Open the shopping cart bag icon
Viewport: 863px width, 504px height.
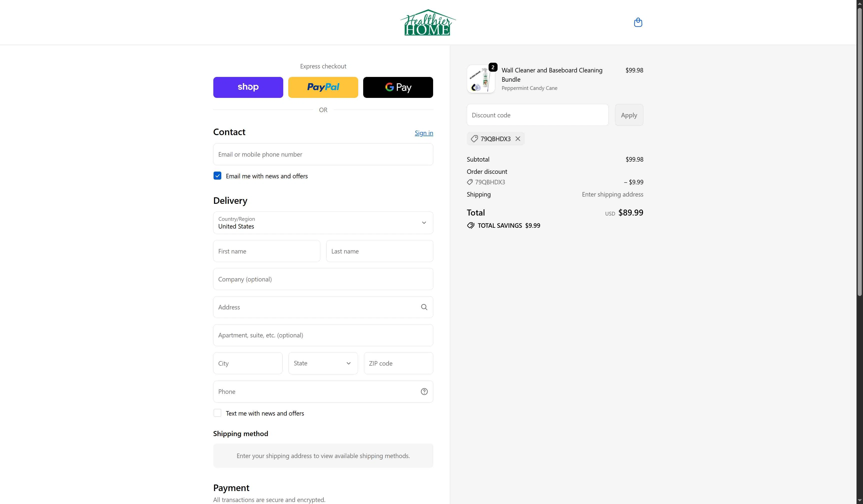pos(638,22)
